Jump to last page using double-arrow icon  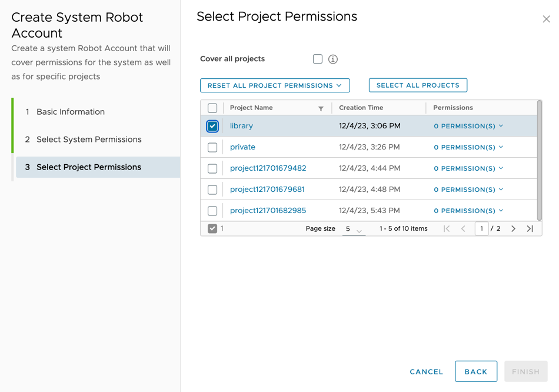point(529,228)
